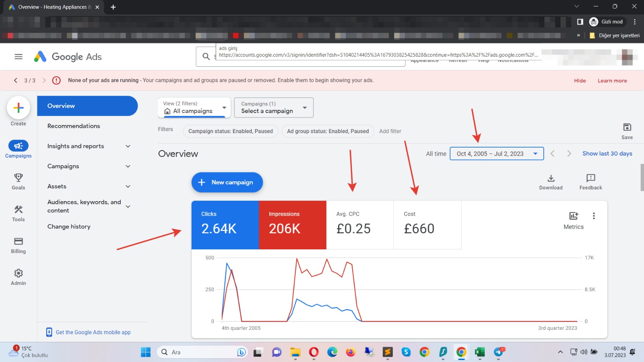644x362 pixels.
Task: Click the Add filter option
Action: (390, 131)
